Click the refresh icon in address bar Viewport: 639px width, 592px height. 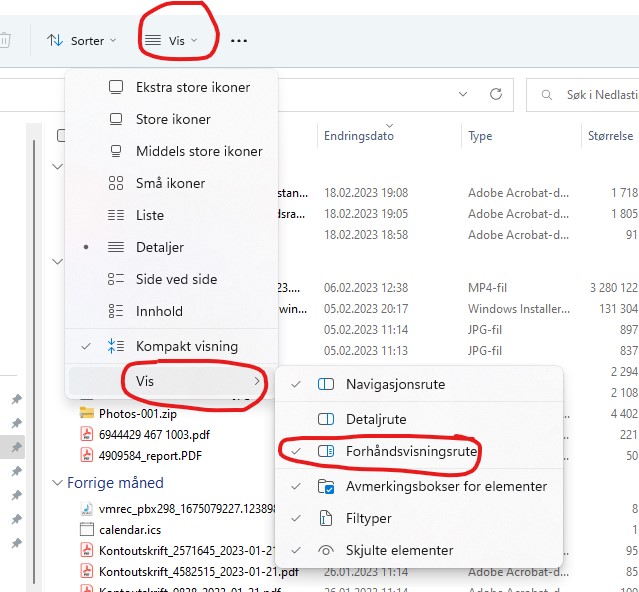(495, 94)
